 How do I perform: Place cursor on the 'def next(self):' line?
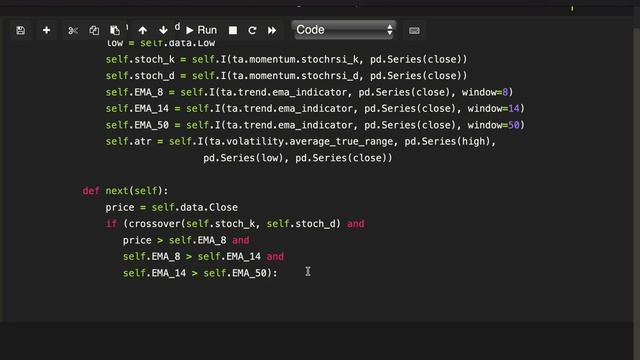[x=125, y=191]
